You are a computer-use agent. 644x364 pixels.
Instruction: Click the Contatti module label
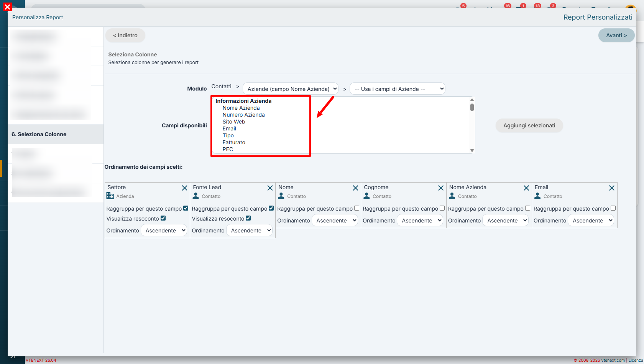click(x=222, y=86)
